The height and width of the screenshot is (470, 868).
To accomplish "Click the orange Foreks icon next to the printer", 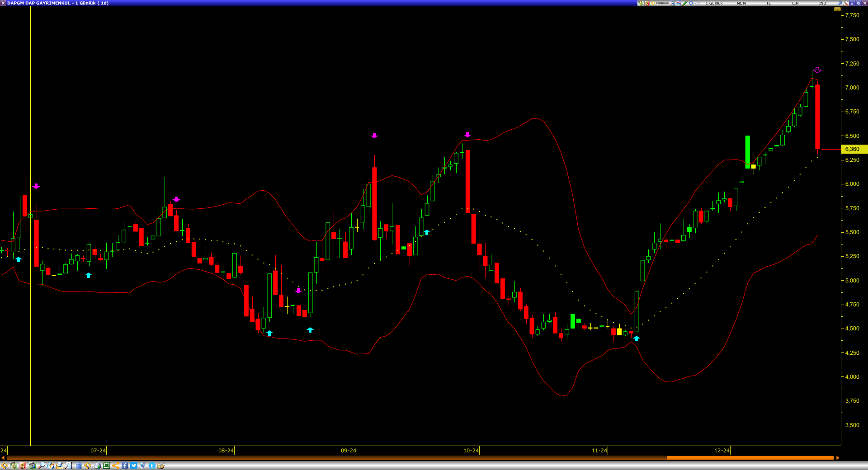I will tap(88, 465).
